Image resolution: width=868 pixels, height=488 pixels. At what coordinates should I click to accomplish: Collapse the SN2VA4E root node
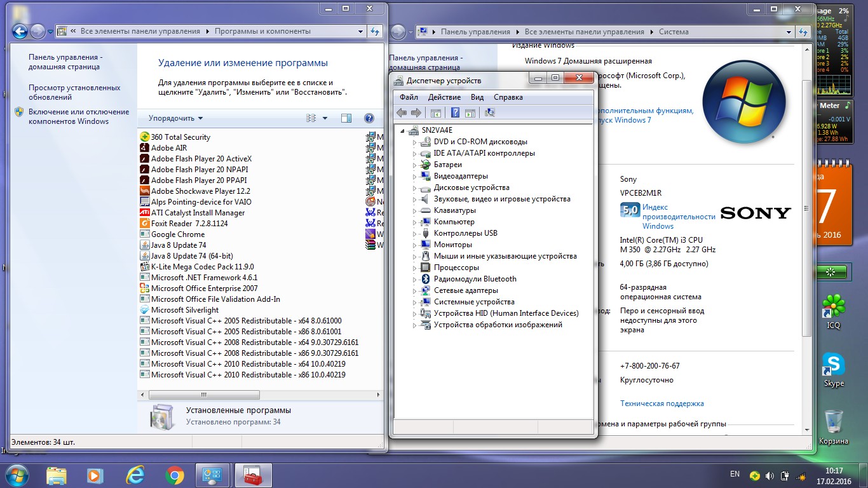[403, 130]
